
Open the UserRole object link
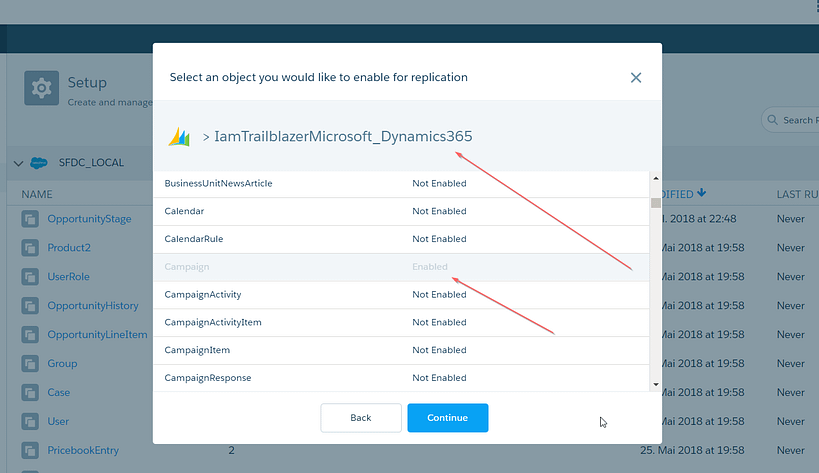[x=68, y=277]
